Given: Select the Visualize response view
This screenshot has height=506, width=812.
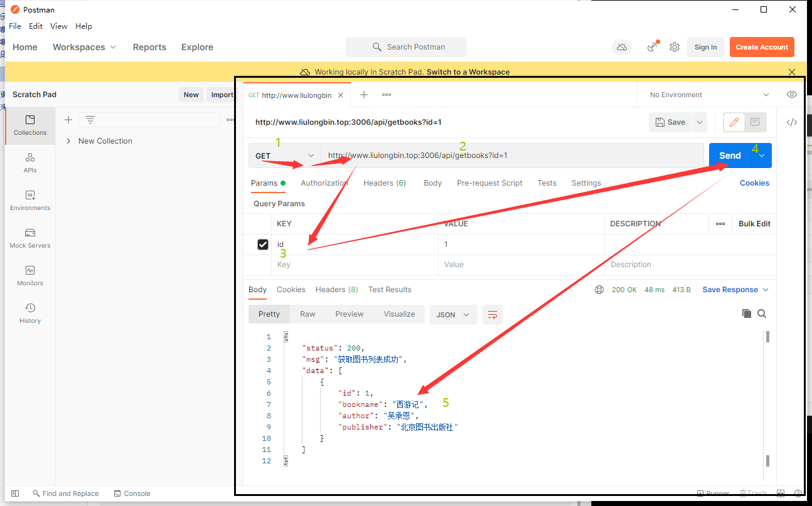Looking at the screenshot, I should point(400,314).
